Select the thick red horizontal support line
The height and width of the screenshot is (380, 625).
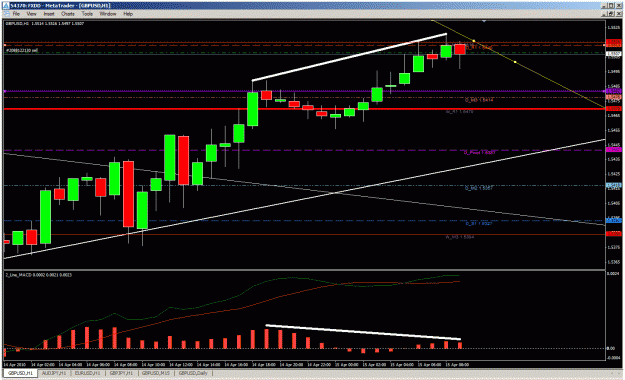click(x=305, y=108)
